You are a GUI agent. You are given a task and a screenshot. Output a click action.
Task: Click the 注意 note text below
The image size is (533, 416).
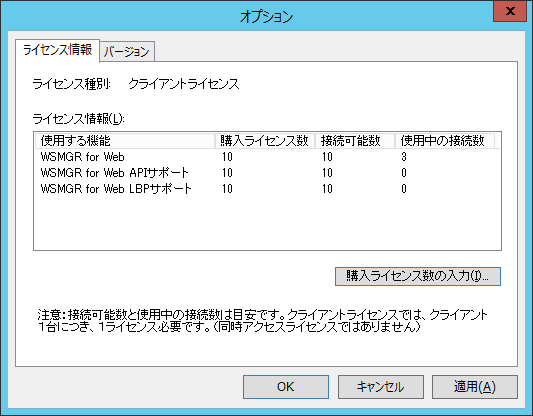pyautogui.click(x=263, y=320)
